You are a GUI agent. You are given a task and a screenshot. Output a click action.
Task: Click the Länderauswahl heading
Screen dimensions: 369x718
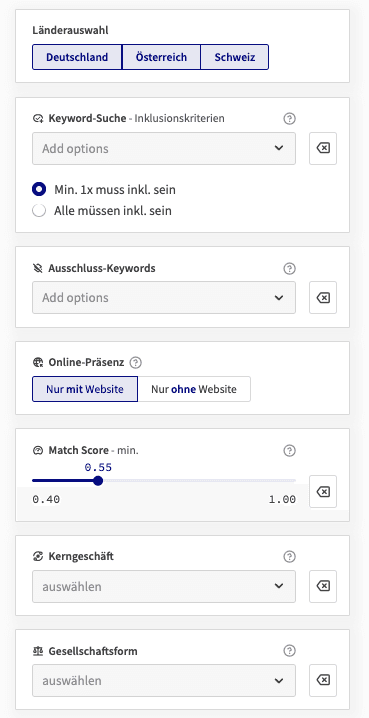pyautogui.click(x=71, y=31)
